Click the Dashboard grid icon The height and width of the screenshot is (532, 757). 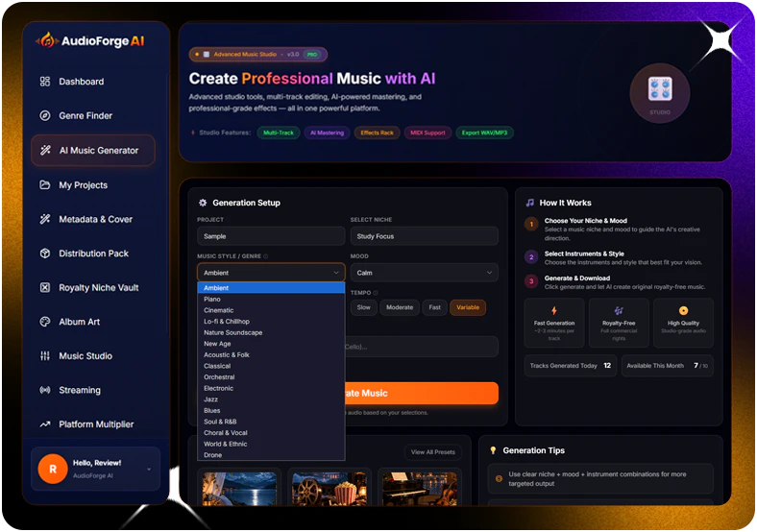pyautogui.click(x=45, y=81)
